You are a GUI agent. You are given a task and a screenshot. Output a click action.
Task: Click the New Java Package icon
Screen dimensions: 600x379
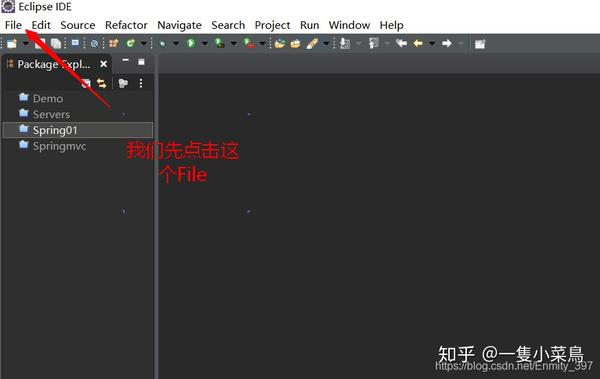pos(114,43)
